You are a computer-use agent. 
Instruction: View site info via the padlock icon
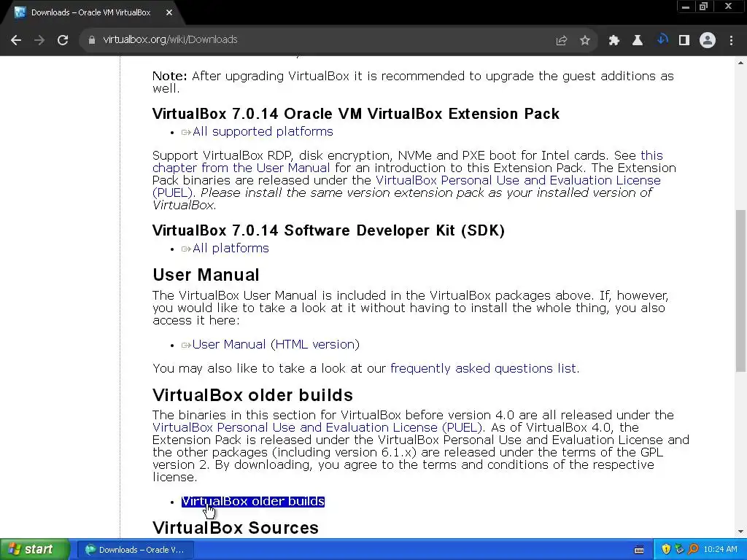pos(91,40)
